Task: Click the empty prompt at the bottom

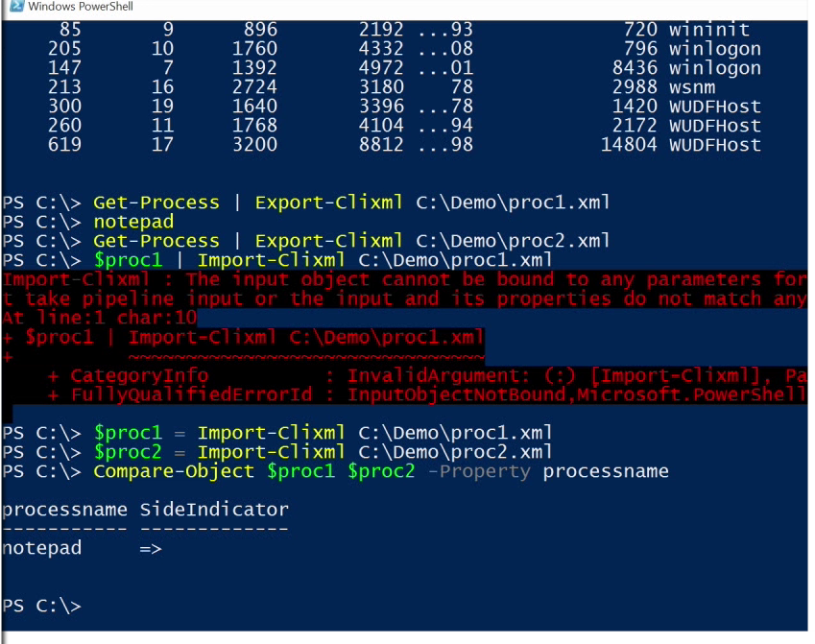Action: (41, 606)
